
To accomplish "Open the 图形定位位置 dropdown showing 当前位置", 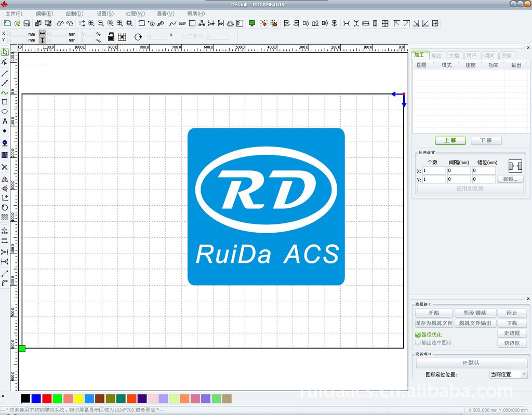I will 508,374.
